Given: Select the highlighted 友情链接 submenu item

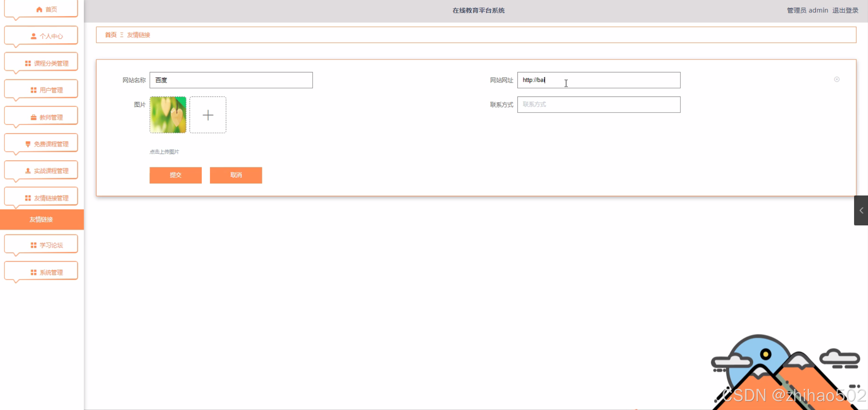Looking at the screenshot, I should point(41,219).
